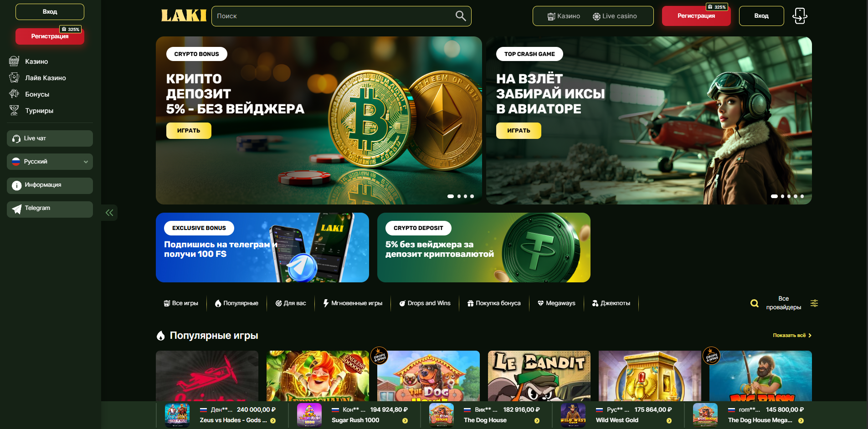Open Live чат support
The width and height of the screenshot is (868, 429).
(x=50, y=138)
